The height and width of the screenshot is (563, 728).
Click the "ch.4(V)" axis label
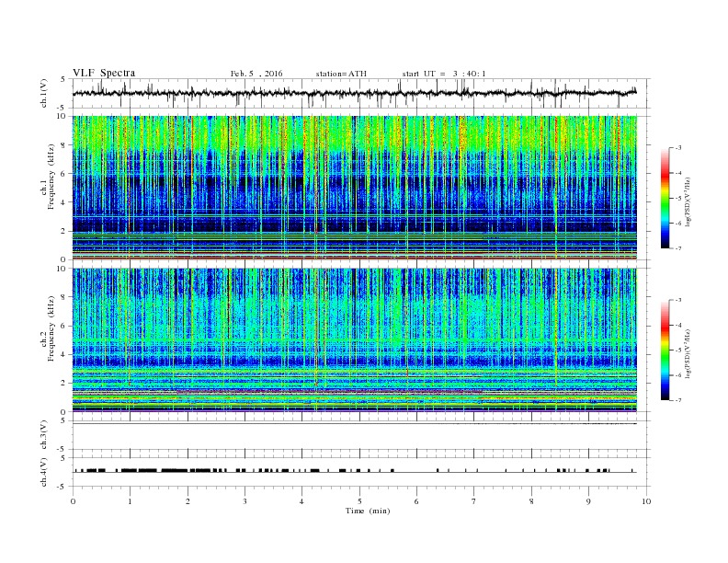[x=44, y=473]
